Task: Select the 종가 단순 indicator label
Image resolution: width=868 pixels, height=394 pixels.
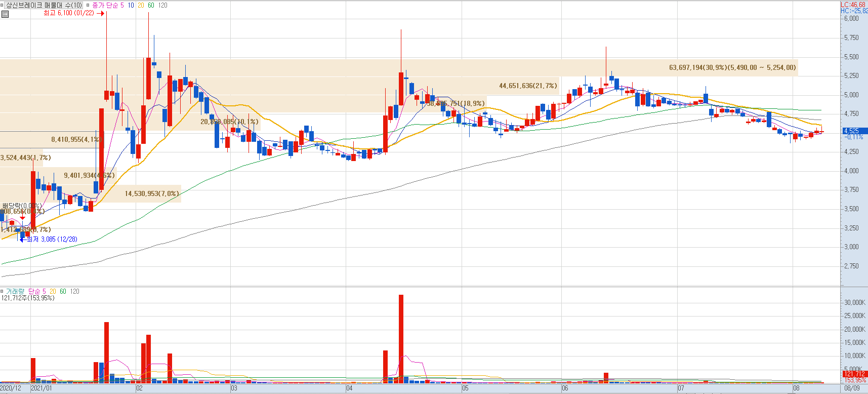Action: pos(105,5)
